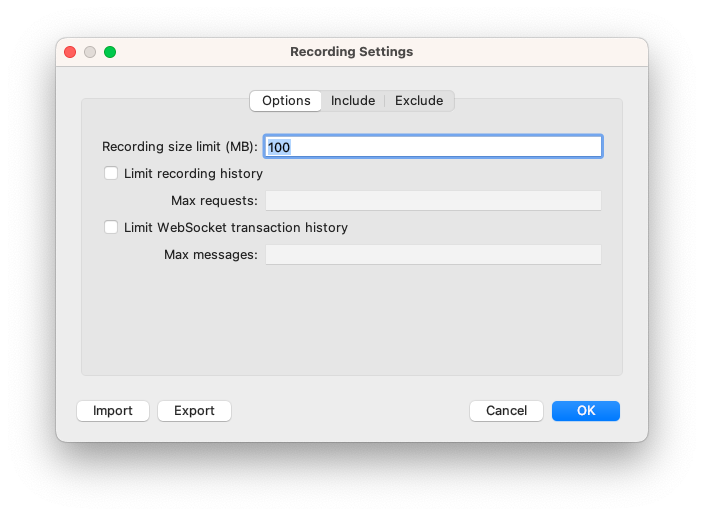The width and height of the screenshot is (704, 516).
Task: Click the 'Max messages:' label
Action: coord(211,255)
